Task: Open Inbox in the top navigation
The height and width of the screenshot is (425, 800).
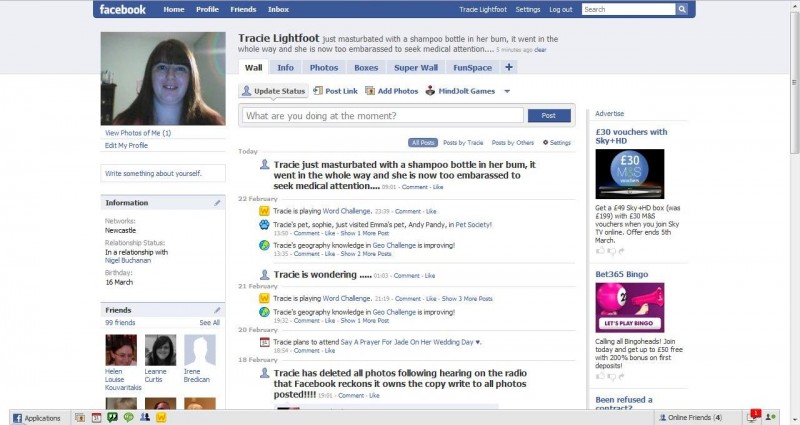Action: click(x=279, y=9)
